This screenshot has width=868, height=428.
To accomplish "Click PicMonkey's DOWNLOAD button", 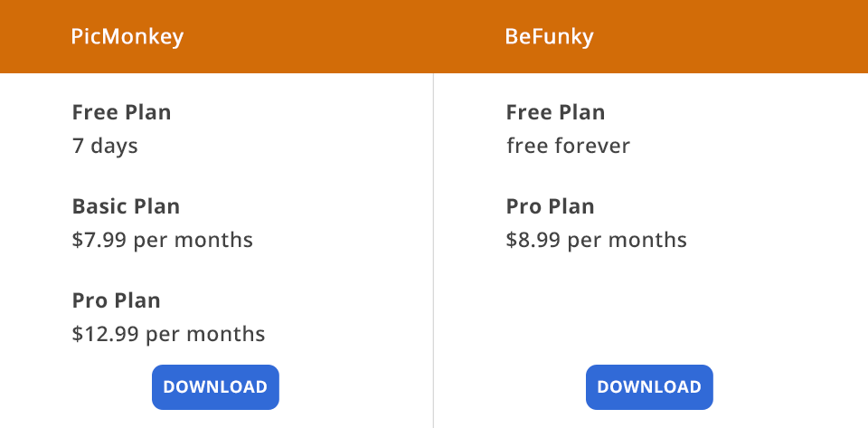I will 215,387.
